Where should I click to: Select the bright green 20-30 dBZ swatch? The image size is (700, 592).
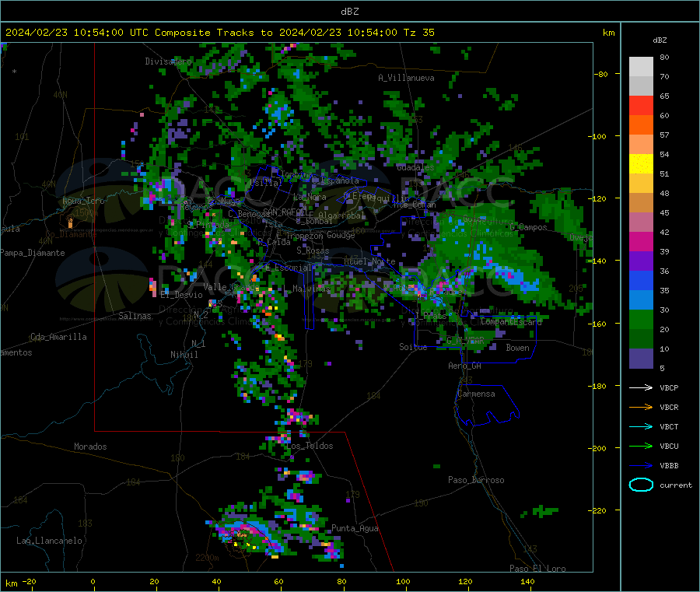(x=641, y=319)
